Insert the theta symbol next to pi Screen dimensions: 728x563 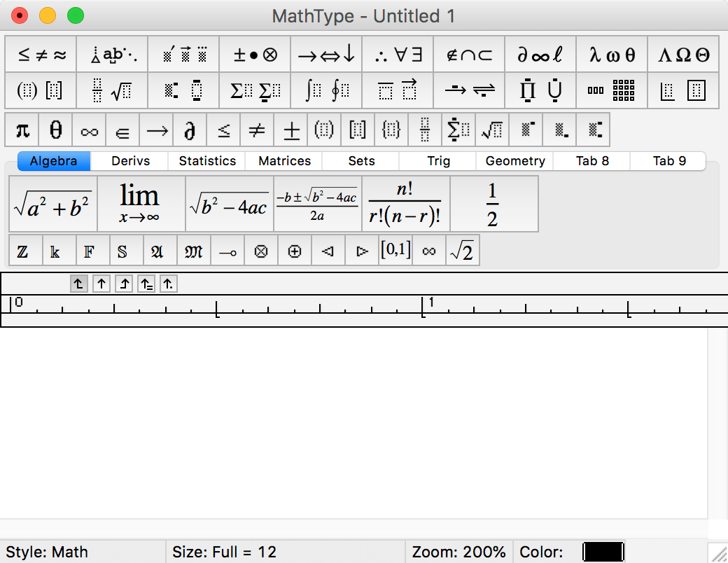[x=56, y=130]
